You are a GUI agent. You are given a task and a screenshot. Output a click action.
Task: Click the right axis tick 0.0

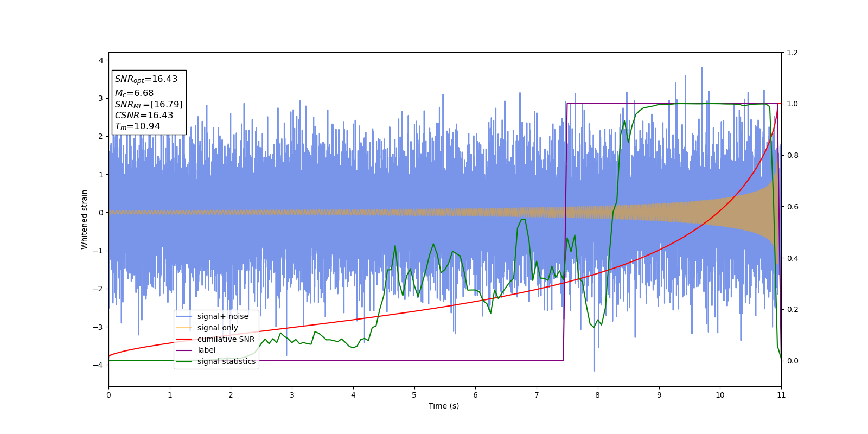click(x=792, y=361)
